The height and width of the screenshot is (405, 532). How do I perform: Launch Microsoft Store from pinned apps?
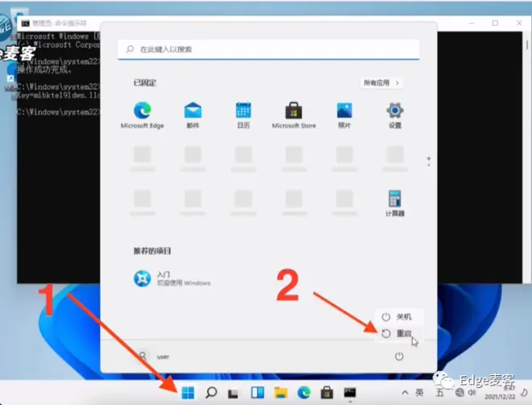(x=294, y=115)
